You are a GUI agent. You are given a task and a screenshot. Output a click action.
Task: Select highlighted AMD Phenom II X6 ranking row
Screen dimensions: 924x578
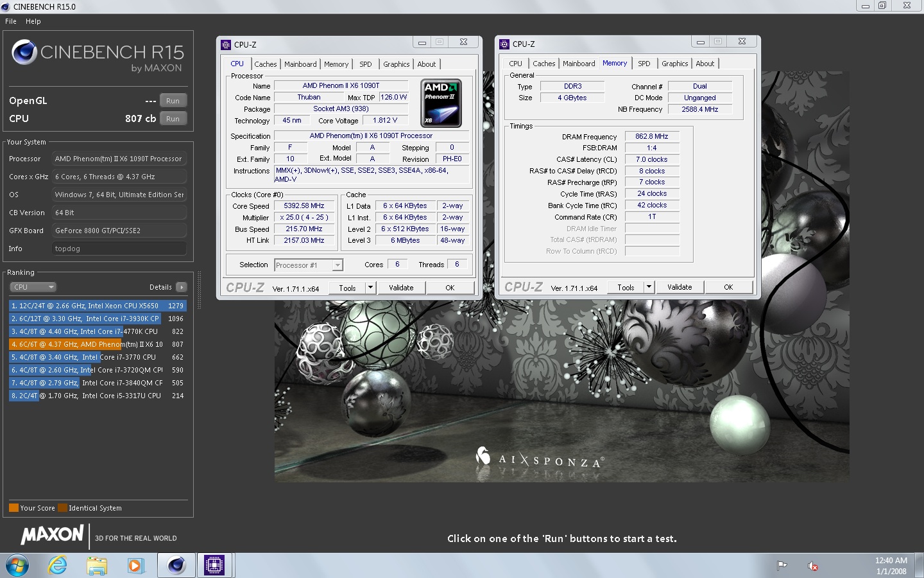coord(98,344)
